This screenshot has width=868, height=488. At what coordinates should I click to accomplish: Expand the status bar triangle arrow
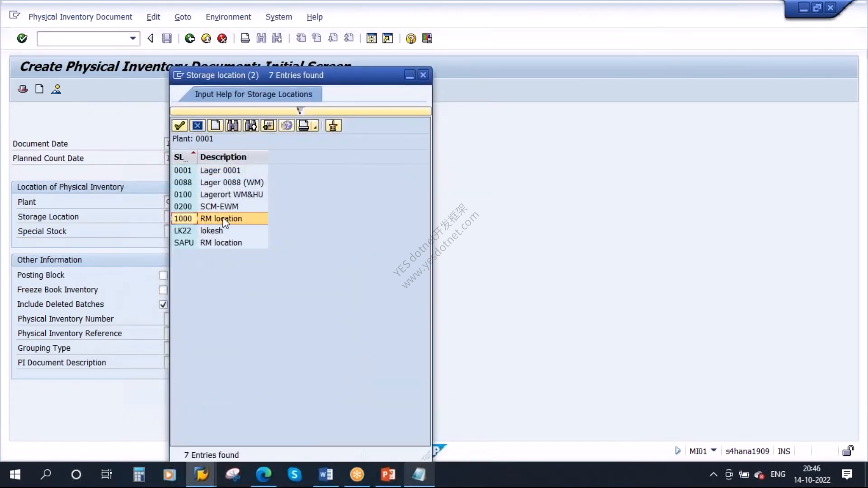coord(677,450)
